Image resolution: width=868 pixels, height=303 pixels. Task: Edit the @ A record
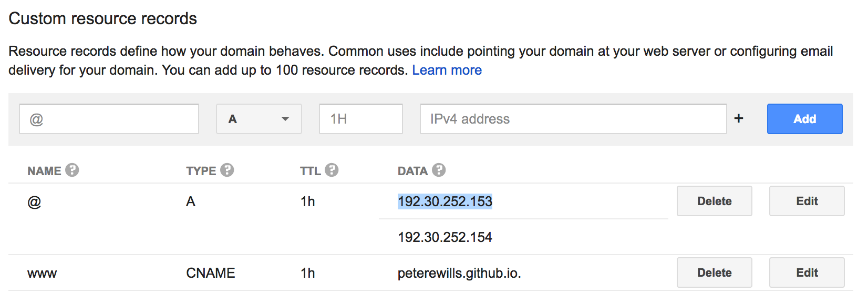tap(807, 201)
